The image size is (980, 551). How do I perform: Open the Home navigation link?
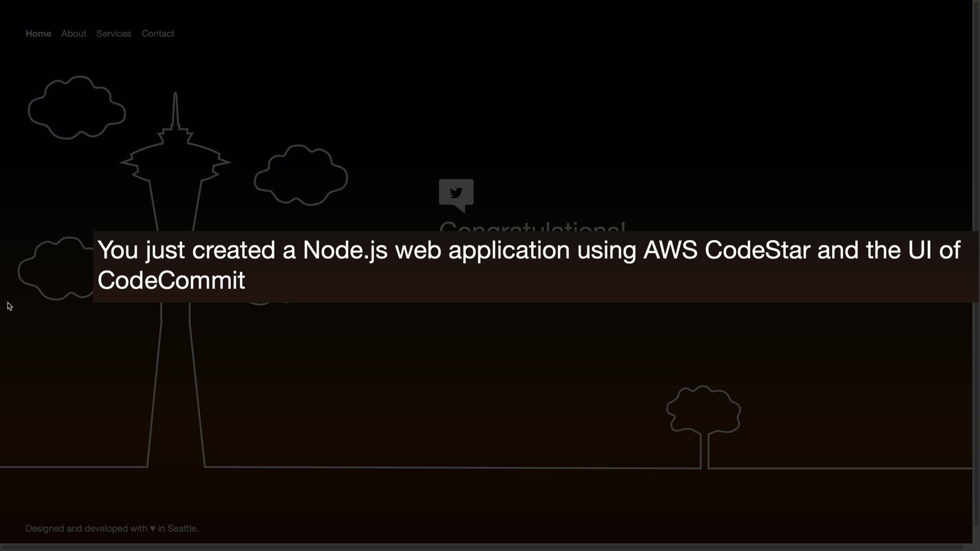point(38,34)
